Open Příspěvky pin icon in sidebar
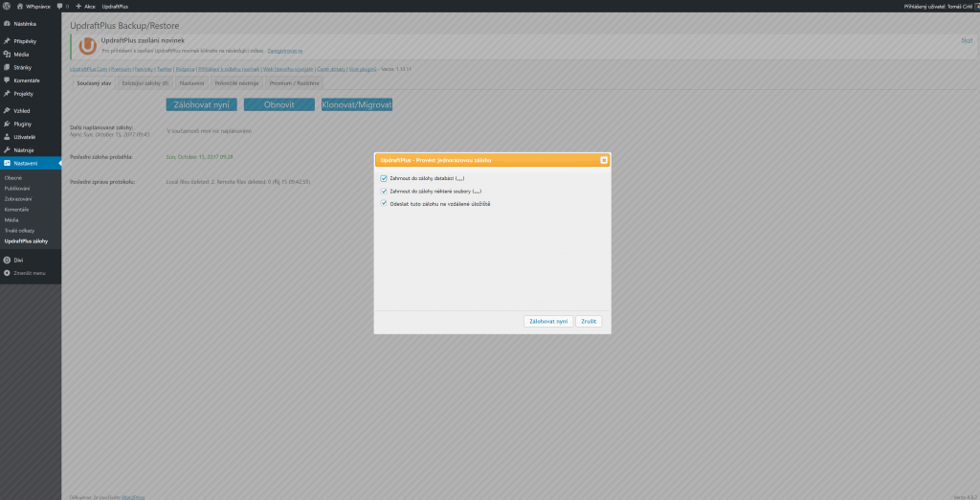The height and width of the screenshot is (500, 980). pos(7,40)
